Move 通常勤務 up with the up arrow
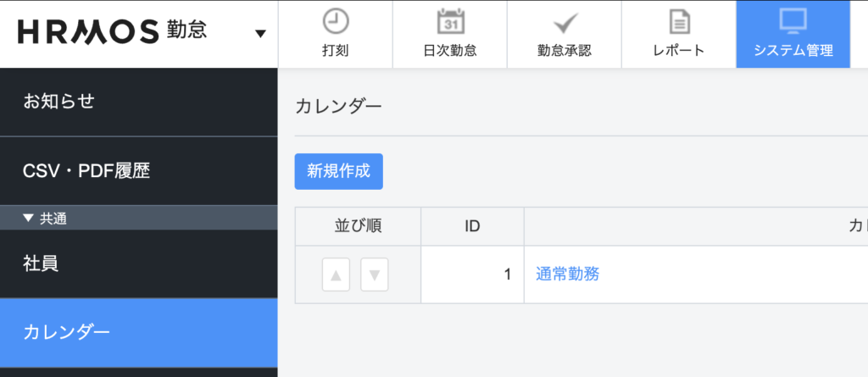The height and width of the screenshot is (377, 868). [x=336, y=274]
